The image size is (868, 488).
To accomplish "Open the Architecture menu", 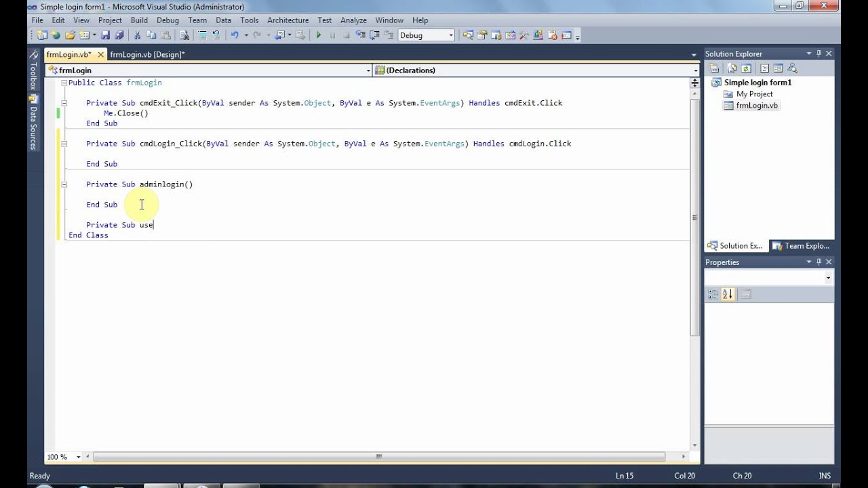I will [288, 20].
